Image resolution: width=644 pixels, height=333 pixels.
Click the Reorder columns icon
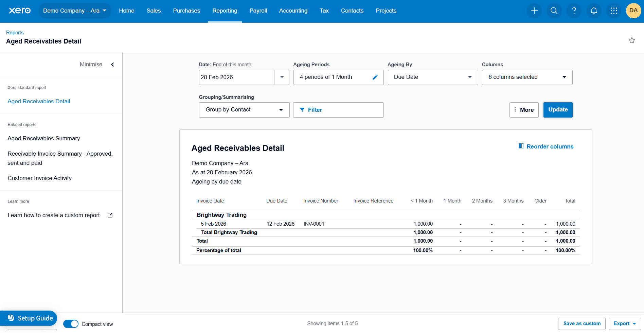pyautogui.click(x=521, y=146)
